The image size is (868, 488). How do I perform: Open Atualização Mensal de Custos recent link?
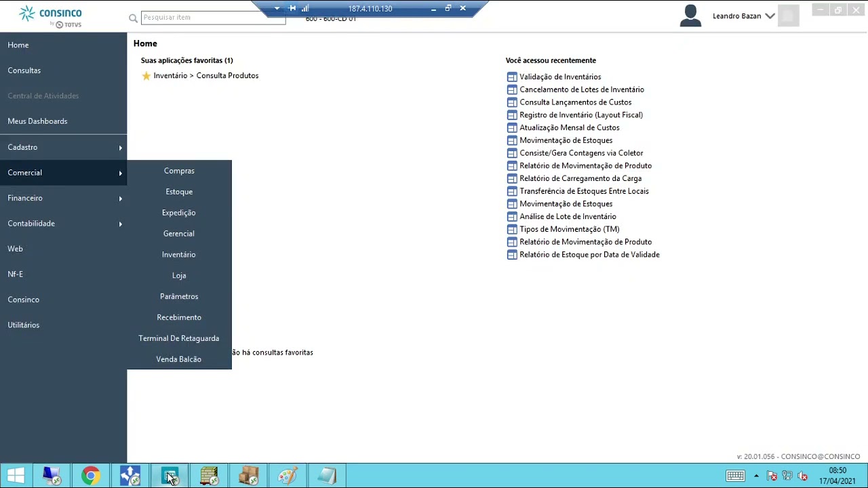click(570, 128)
